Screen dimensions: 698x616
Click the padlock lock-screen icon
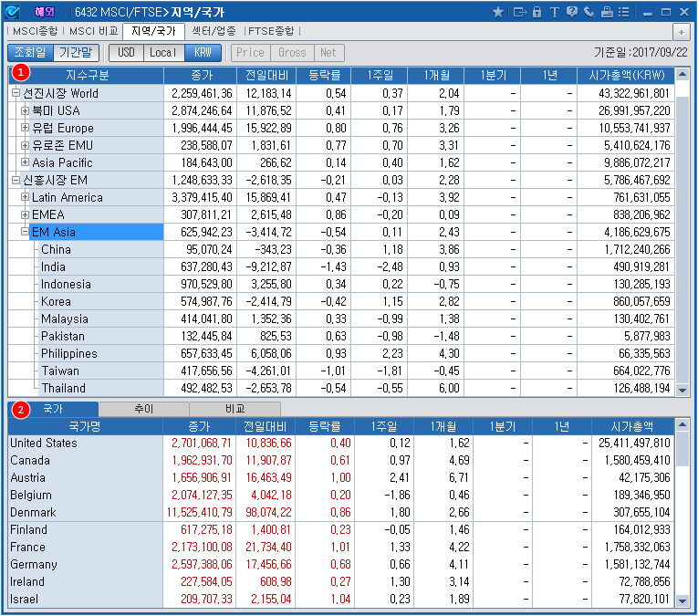(537, 12)
